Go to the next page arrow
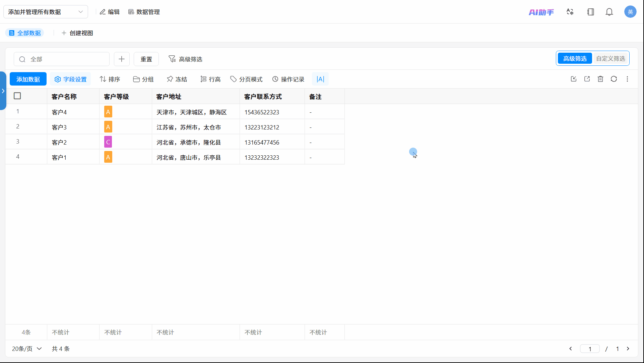Viewport: 644px width, 363px height. coord(628,349)
